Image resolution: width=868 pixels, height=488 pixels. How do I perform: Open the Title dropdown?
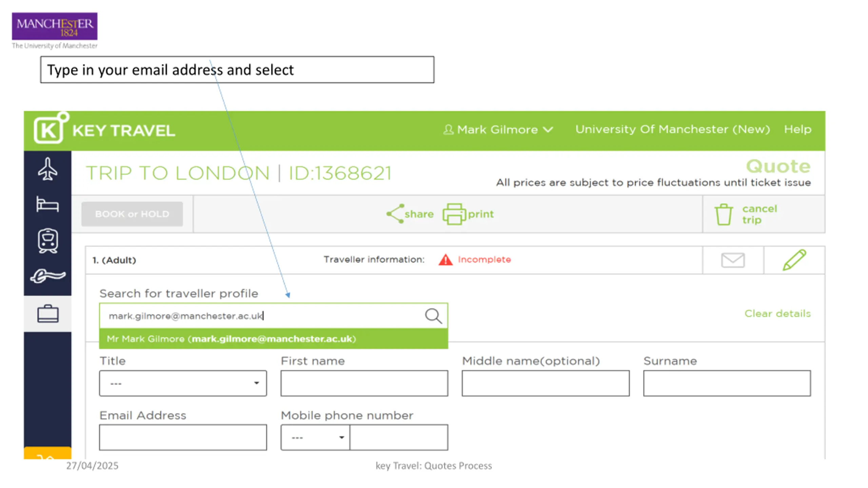(x=183, y=383)
